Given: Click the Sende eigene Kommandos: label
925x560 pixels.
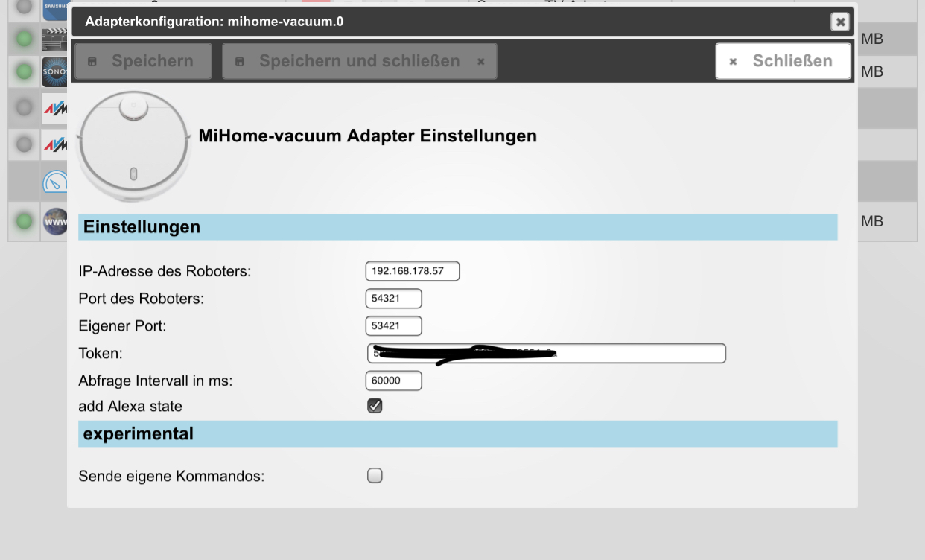Looking at the screenshot, I should coord(171,476).
